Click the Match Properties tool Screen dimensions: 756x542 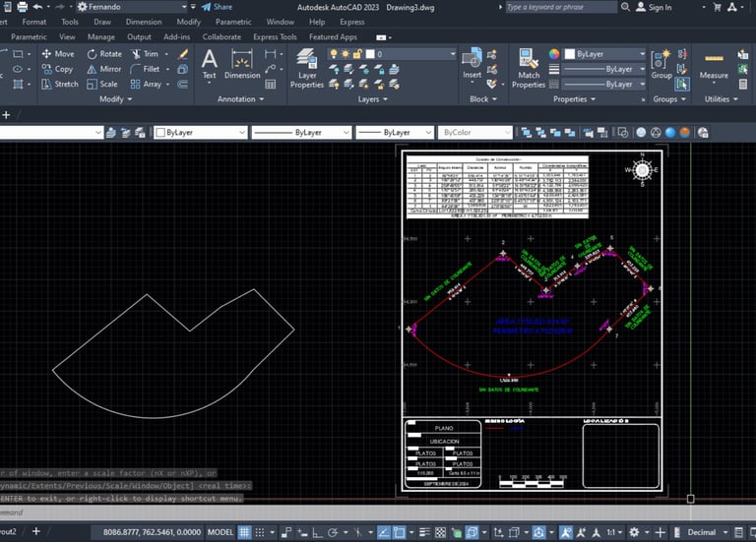pos(529,69)
